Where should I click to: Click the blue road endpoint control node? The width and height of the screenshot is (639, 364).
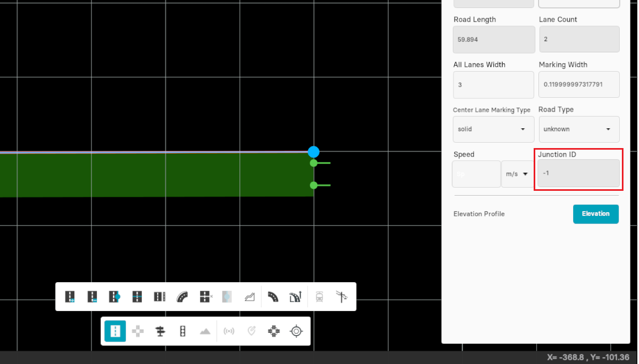(x=313, y=152)
